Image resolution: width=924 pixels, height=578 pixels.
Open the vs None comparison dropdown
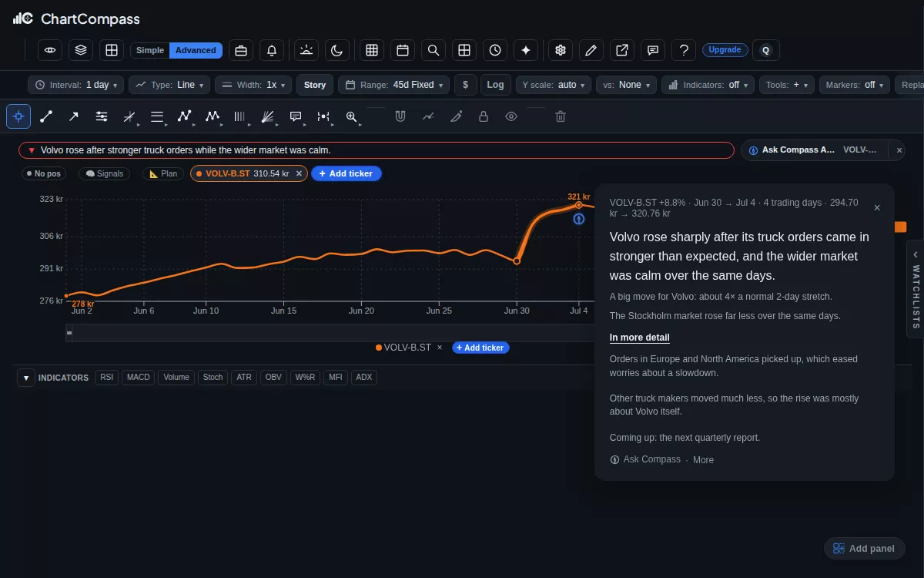click(x=626, y=85)
